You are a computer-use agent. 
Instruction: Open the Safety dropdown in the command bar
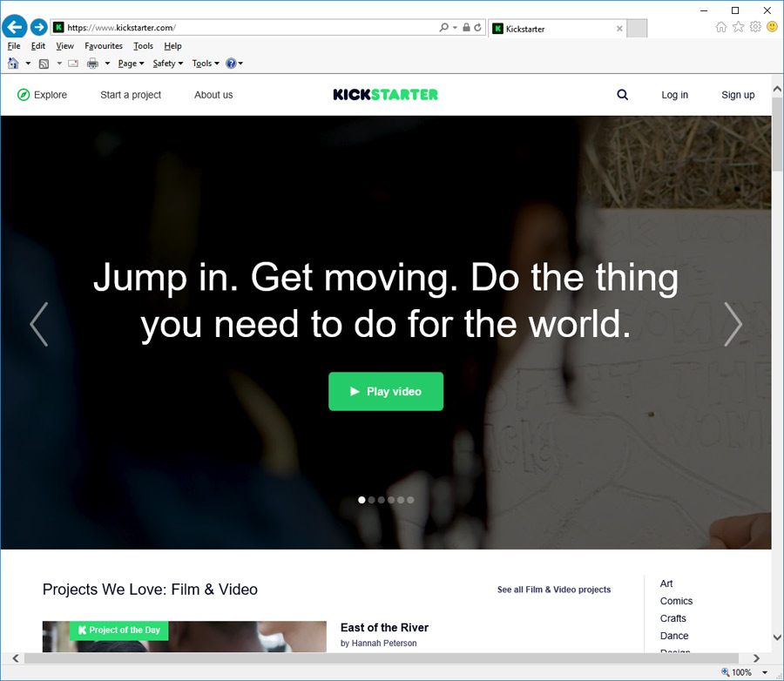click(168, 64)
